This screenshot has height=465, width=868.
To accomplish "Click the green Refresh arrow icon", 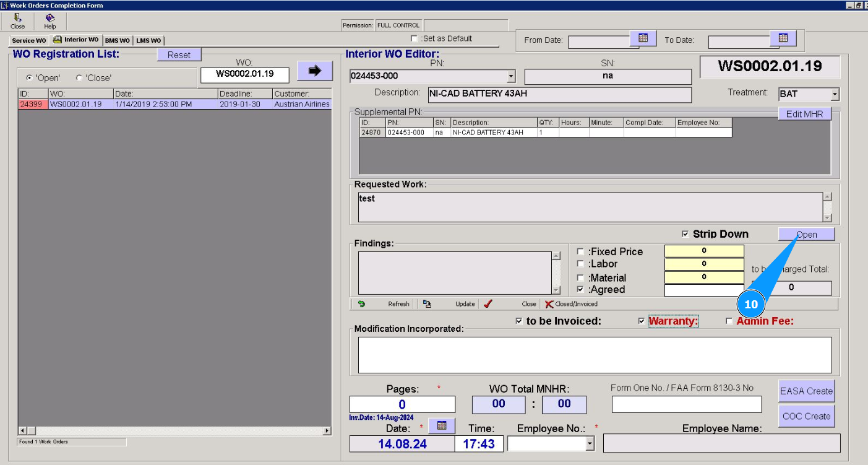I will [361, 304].
